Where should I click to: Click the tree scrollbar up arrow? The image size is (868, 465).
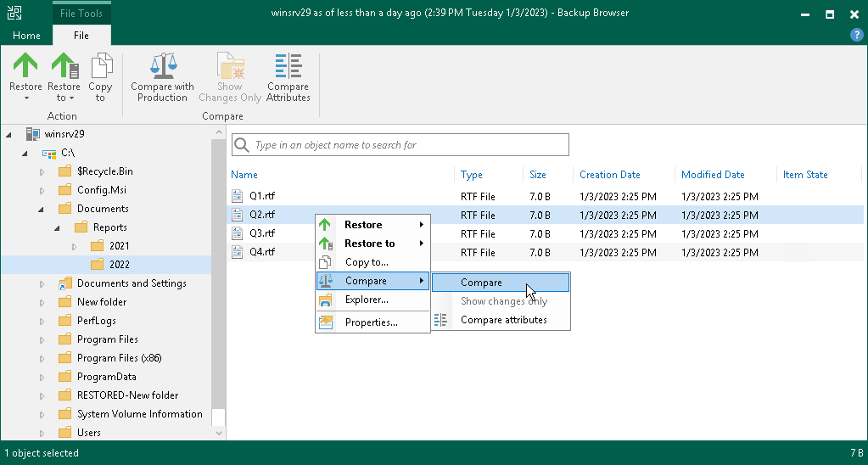pos(219,132)
